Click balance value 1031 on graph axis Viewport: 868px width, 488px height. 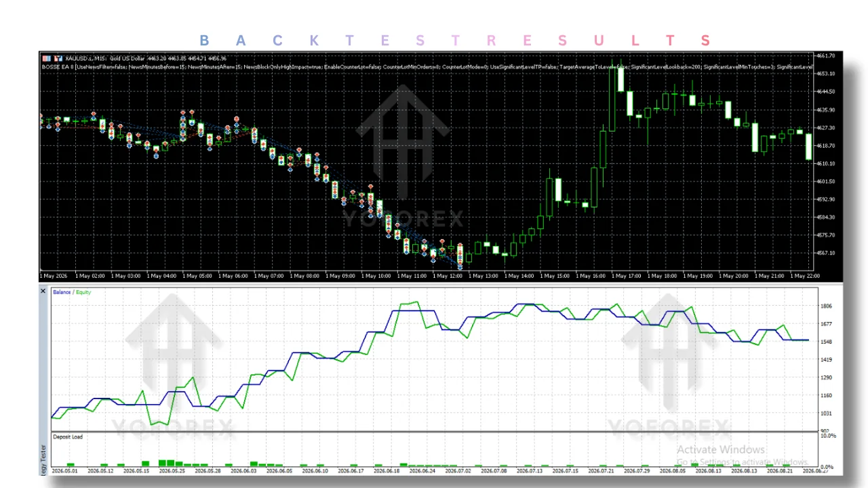click(x=827, y=413)
